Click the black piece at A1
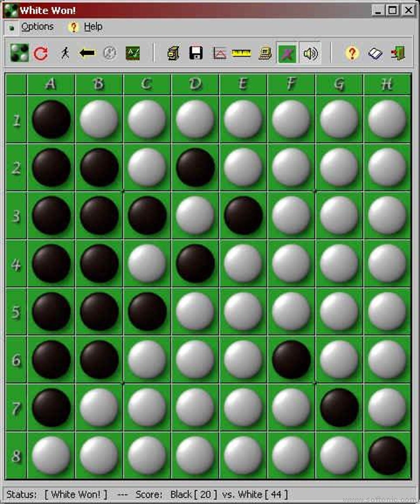Image resolution: width=420 pixels, height=504 pixels. pyautogui.click(x=51, y=119)
